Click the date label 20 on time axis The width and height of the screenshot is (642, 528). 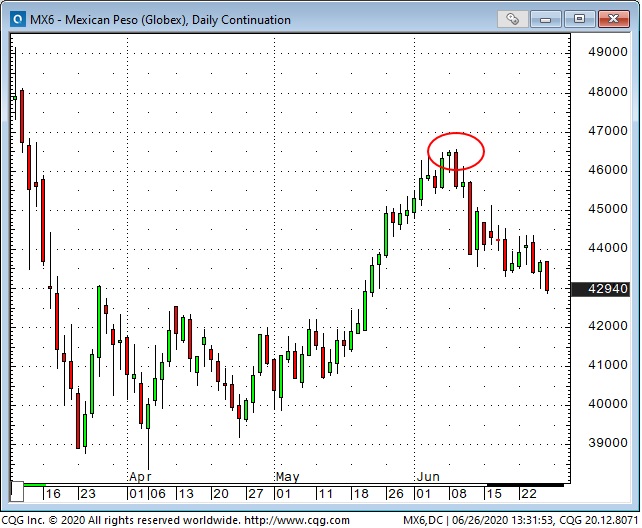221,494
